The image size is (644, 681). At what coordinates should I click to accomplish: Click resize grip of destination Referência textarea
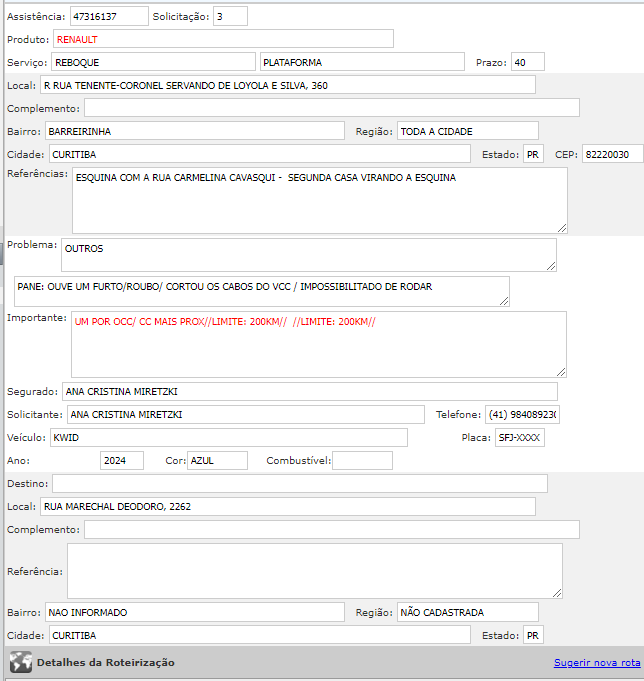[x=557, y=593]
